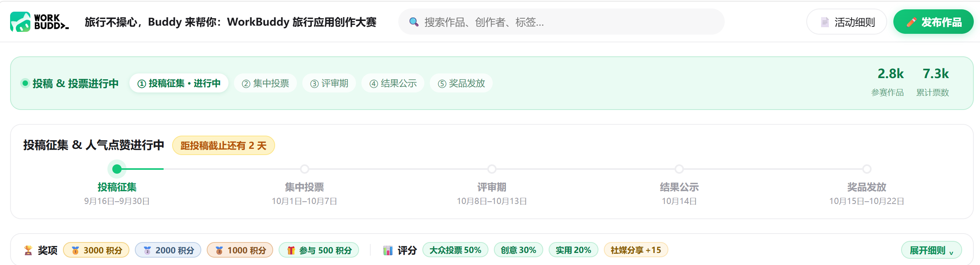Image resolution: width=980 pixels, height=265 pixels.
Task: Click the 3000 积分 prize chip
Action: 96,250
